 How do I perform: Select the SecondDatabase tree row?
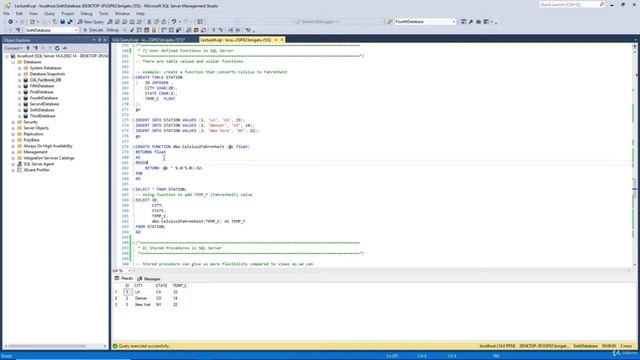pyautogui.click(x=44, y=104)
